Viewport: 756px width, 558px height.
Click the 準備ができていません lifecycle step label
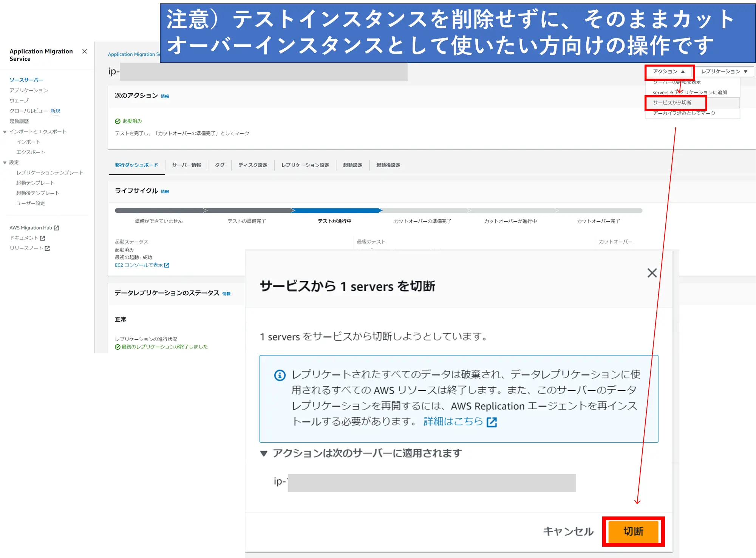[x=159, y=221]
